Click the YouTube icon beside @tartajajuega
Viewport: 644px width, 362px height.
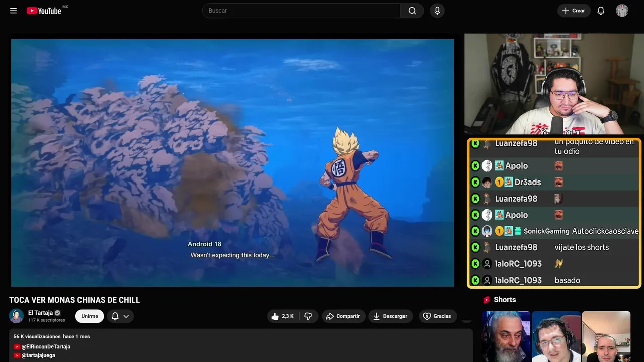tap(17, 355)
